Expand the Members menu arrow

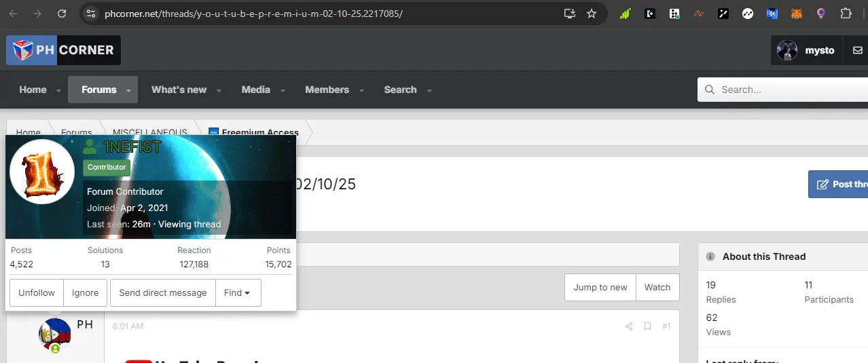pos(361,90)
